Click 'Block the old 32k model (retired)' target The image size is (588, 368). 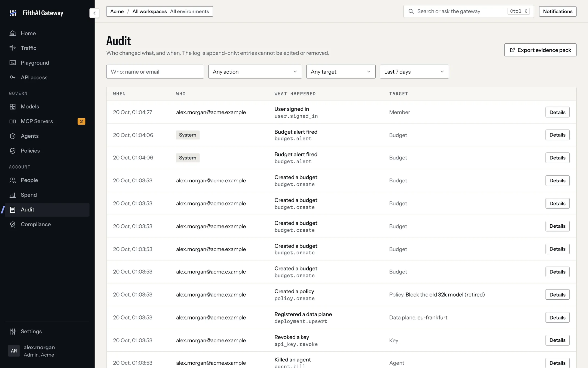(445, 295)
